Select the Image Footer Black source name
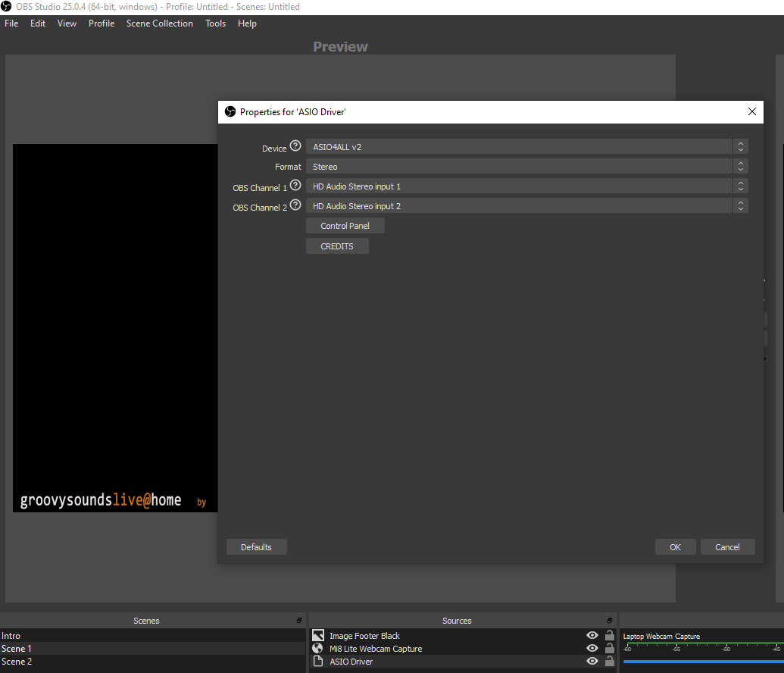This screenshot has height=673, width=784. pyautogui.click(x=364, y=635)
